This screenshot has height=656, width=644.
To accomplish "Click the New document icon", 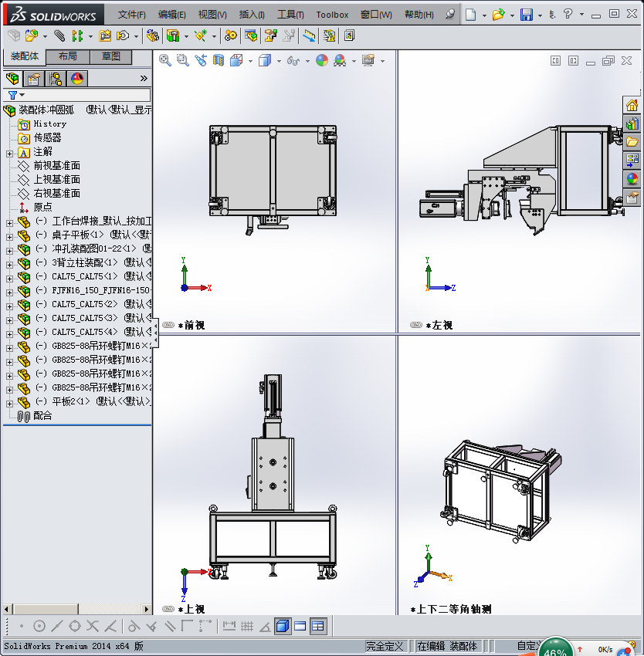I will pyautogui.click(x=471, y=15).
